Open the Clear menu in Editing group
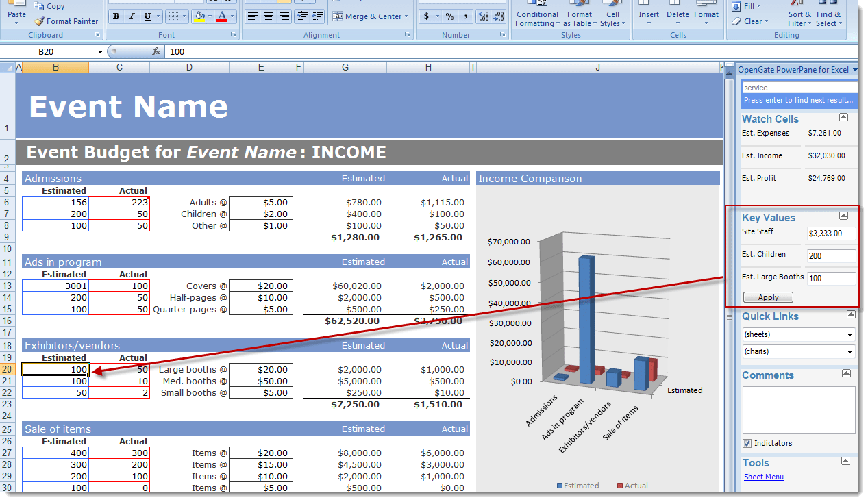 (752, 21)
